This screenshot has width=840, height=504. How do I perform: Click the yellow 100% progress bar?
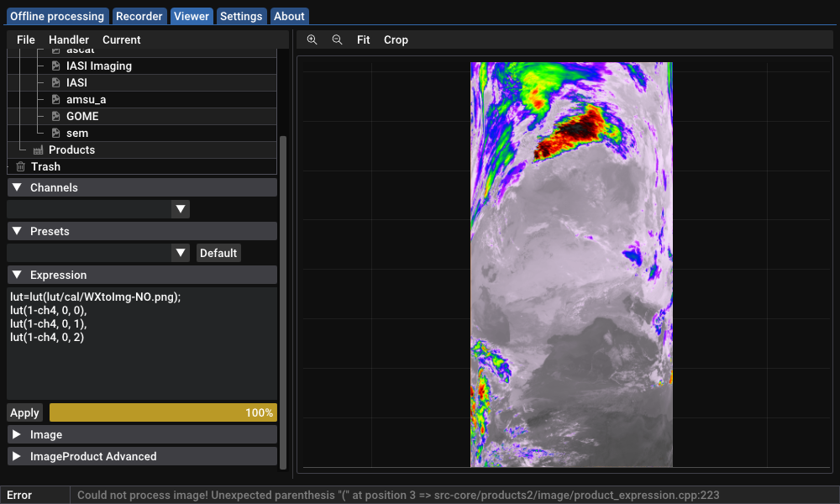point(163,413)
